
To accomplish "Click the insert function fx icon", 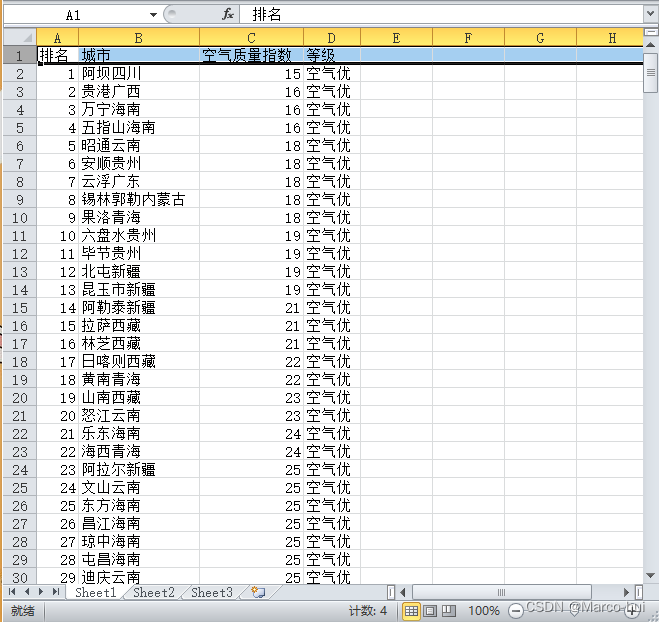I will pos(228,15).
